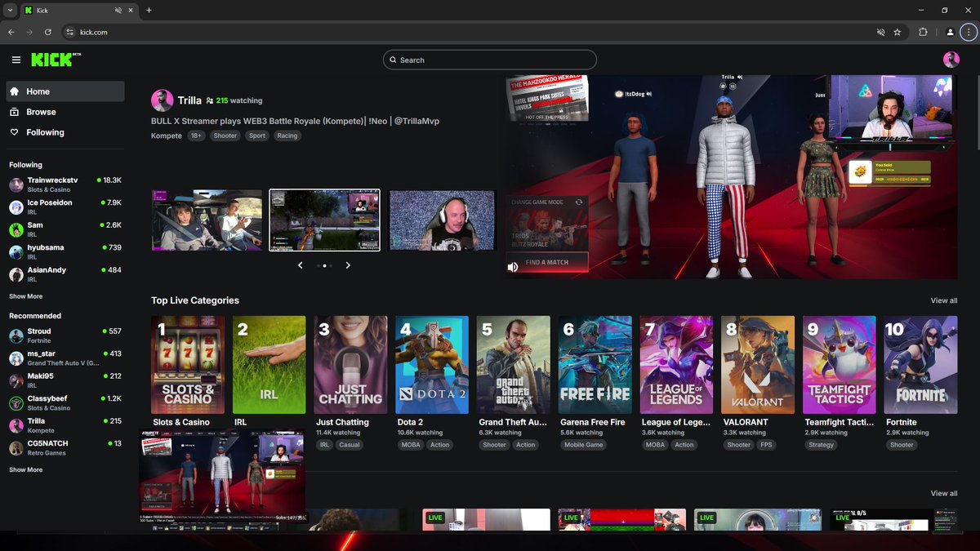This screenshot has height=551, width=980.
Task: Click the 18+ tag
Action: 197,136
